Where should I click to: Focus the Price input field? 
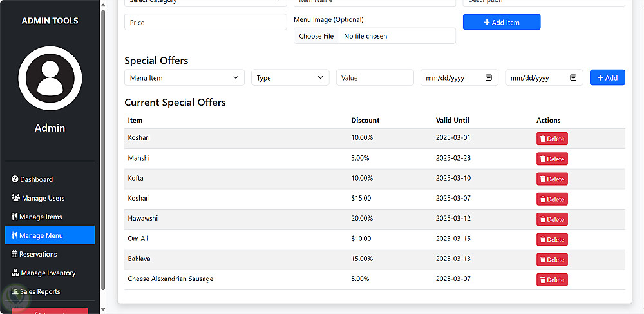click(x=205, y=23)
